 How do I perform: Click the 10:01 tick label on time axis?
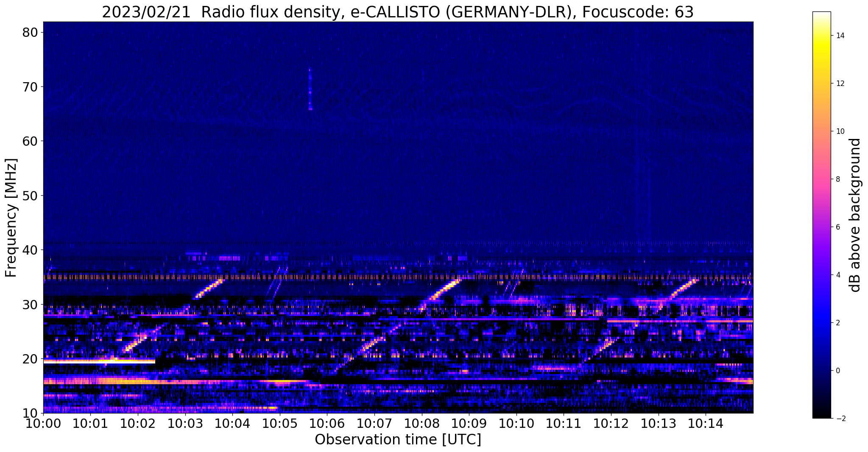coord(91,423)
